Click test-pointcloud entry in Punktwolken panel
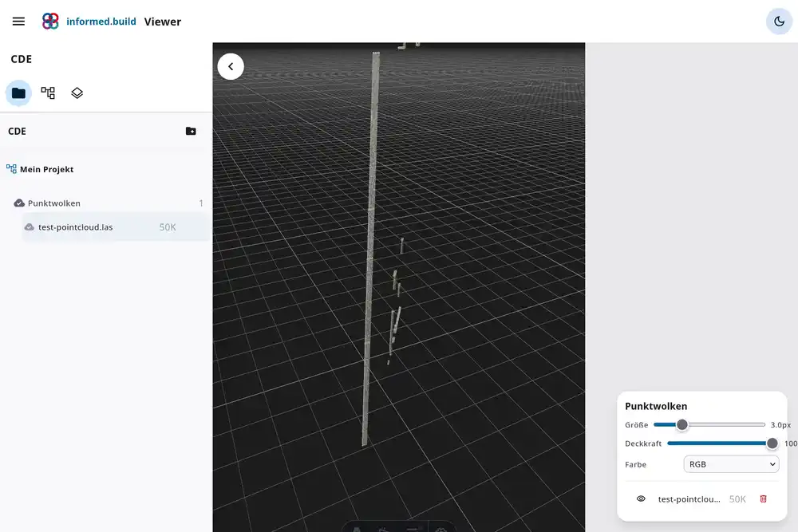This screenshot has height=532, width=798. (689, 499)
